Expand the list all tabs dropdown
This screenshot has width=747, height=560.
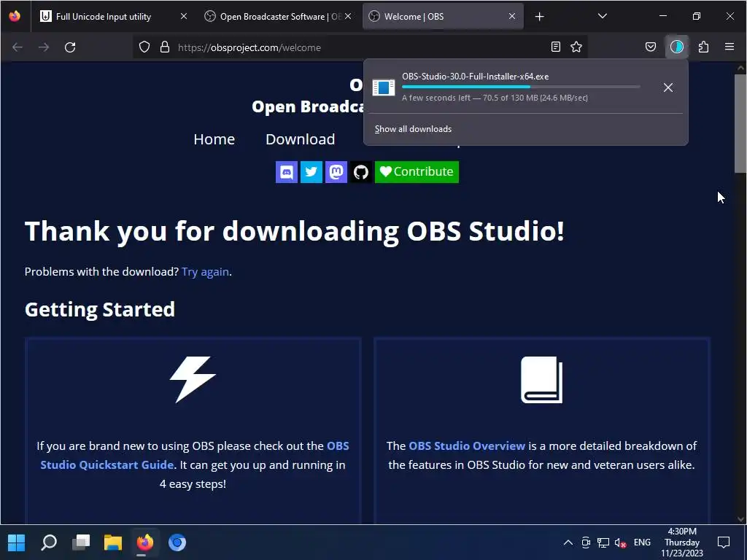pos(602,16)
